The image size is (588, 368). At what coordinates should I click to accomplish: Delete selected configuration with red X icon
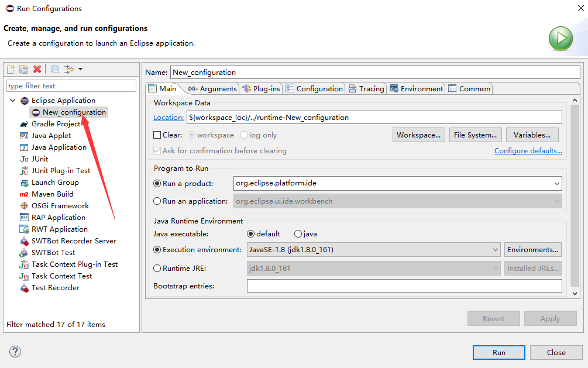click(x=37, y=69)
